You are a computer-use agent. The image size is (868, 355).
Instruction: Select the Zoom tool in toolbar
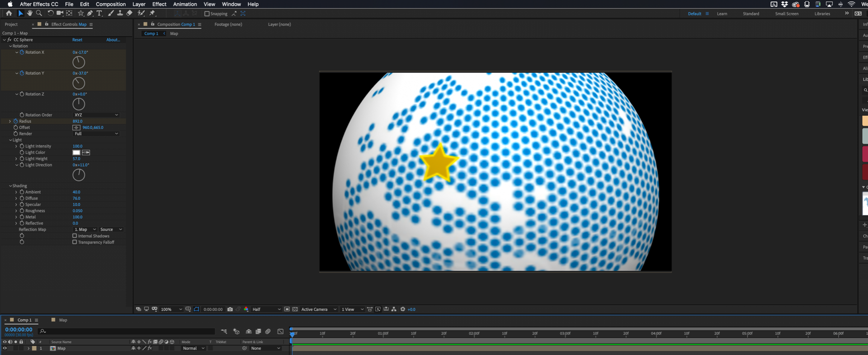(x=39, y=14)
